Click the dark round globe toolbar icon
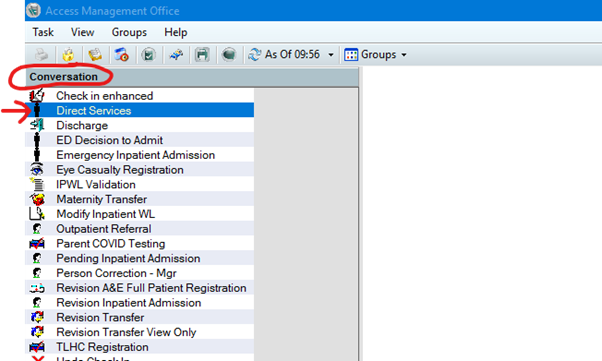Screen dimensions: 602x361 229,55
